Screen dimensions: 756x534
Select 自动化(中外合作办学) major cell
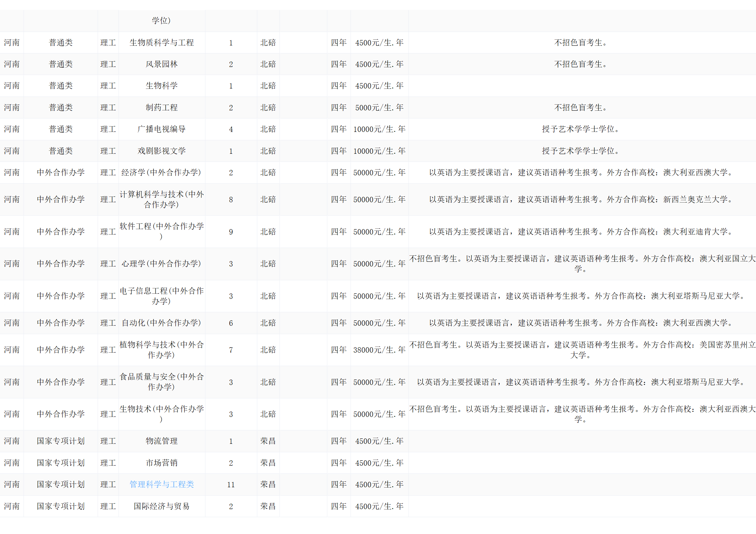[x=162, y=323]
